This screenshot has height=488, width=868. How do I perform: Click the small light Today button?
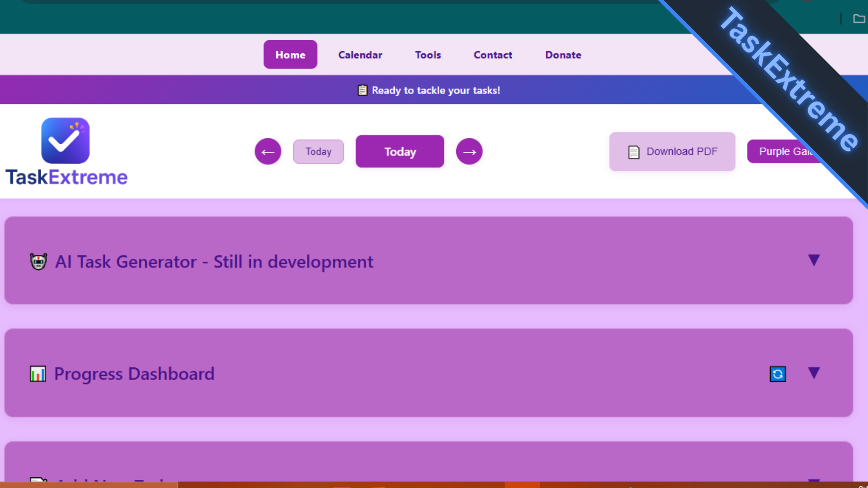coord(318,152)
